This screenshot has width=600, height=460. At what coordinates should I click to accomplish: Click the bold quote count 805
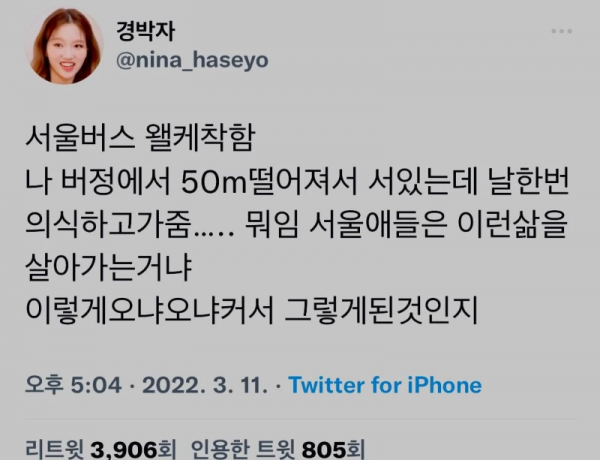point(324,449)
